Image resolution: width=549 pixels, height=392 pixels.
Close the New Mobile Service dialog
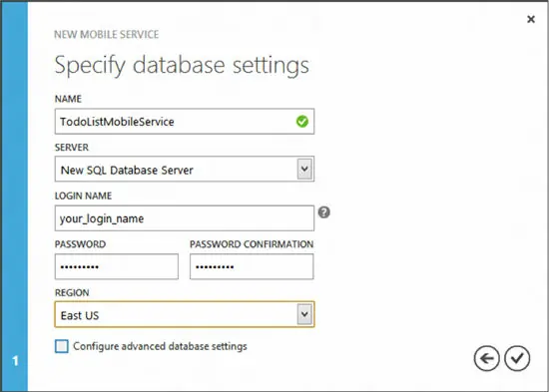pos(531,19)
